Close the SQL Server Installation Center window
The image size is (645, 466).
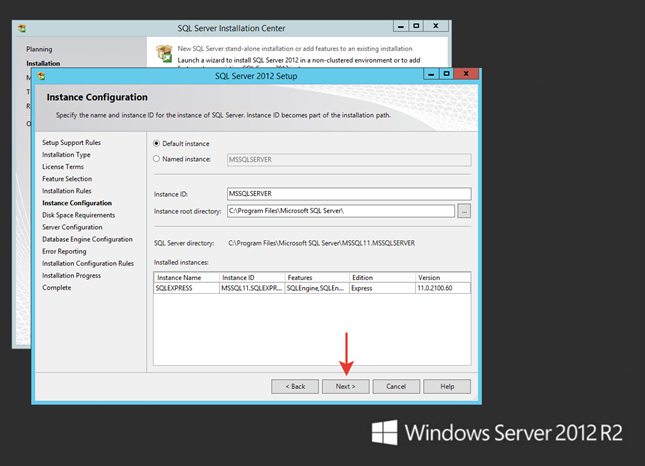click(436, 26)
